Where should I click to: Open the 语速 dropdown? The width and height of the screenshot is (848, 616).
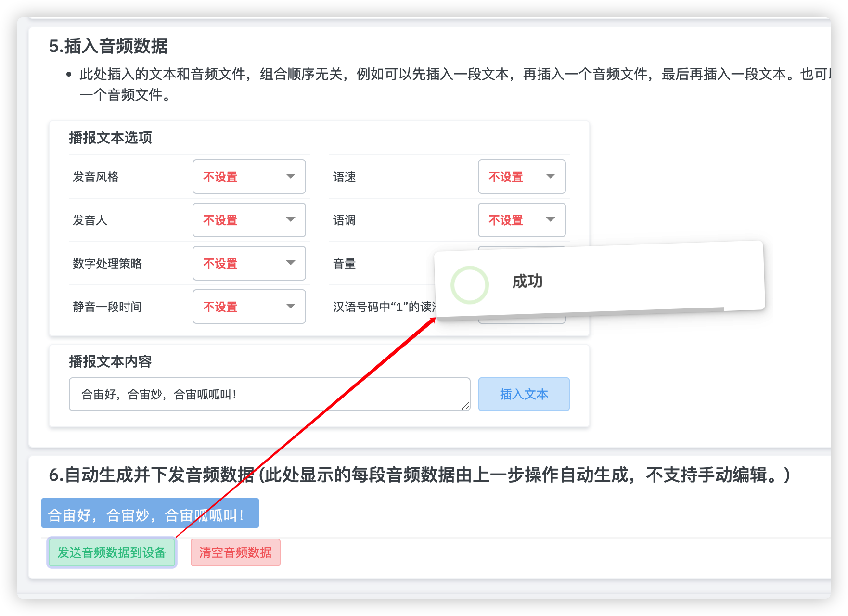tap(522, 177)
